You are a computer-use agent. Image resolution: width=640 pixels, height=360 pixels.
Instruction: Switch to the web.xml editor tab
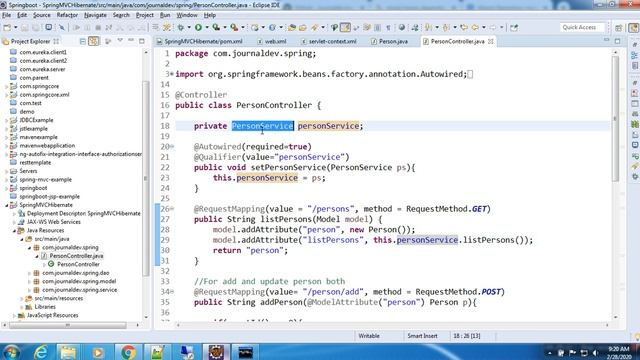tap(272, 41)
